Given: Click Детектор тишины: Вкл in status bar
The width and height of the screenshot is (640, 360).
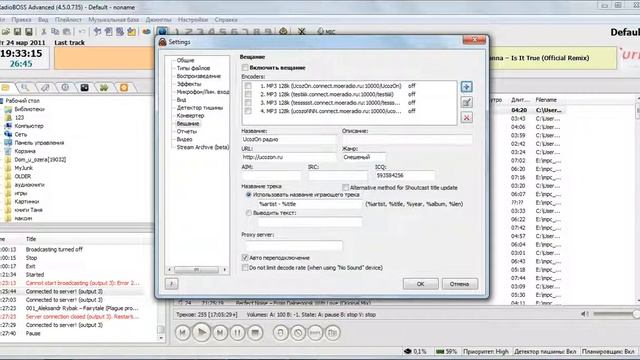Looking at the screenshot, I should click(x=545, y=351).
